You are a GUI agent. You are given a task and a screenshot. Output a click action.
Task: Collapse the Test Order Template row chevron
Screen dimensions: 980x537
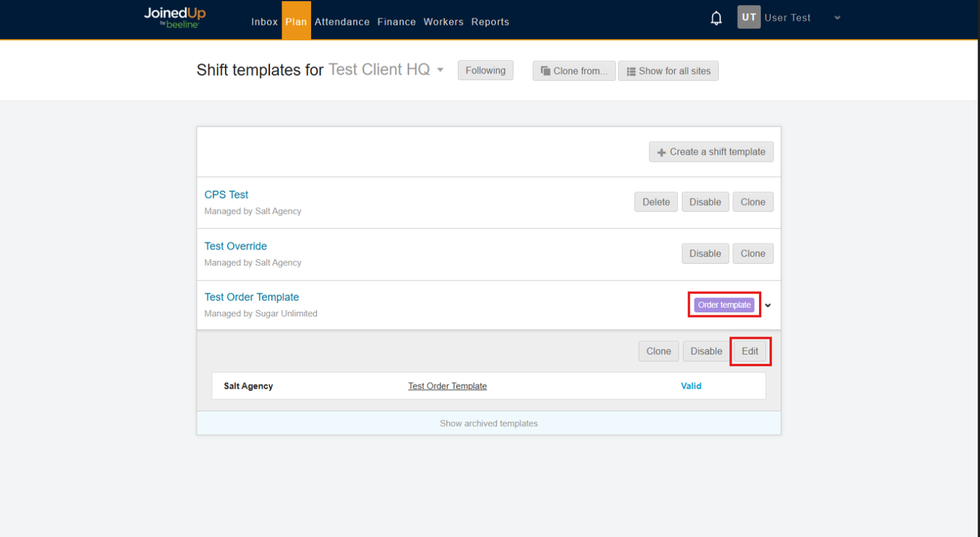pyautogui.click(x=768, y=305)
